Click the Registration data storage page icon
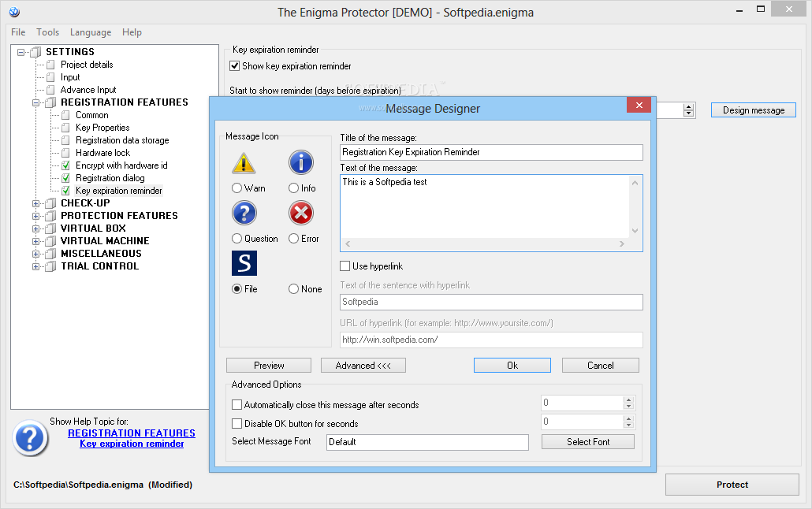The image size is (812, 509). [x=65, y=140]
